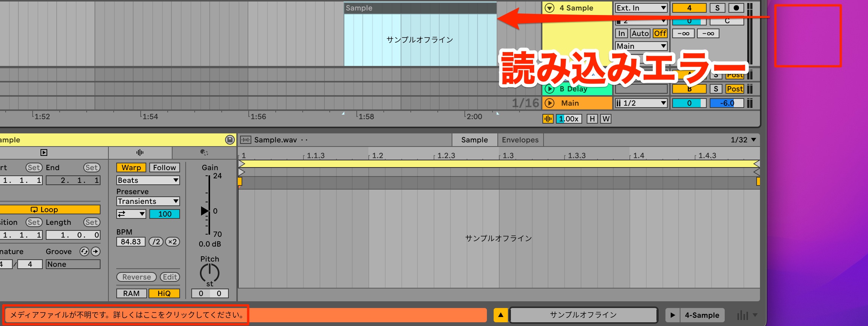The image size is (868, 326).
Task: Click the W optimize width button
Action: (606, 119)
